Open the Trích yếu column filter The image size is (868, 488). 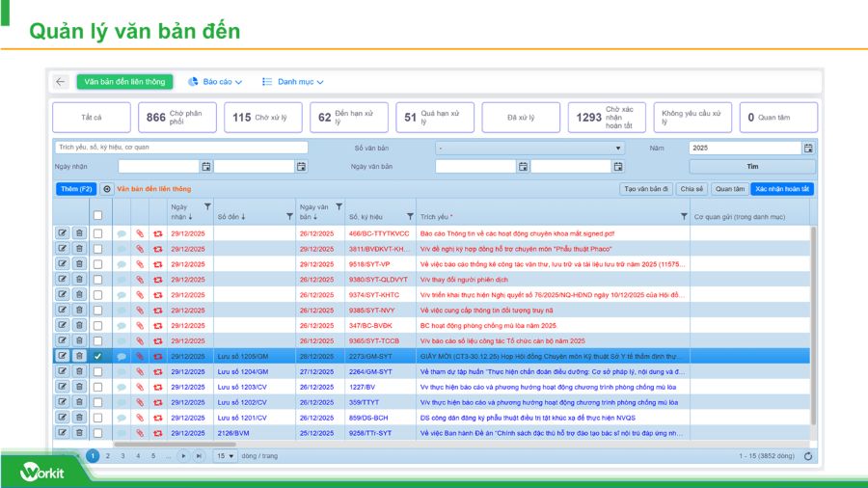[x=684, y=217]
